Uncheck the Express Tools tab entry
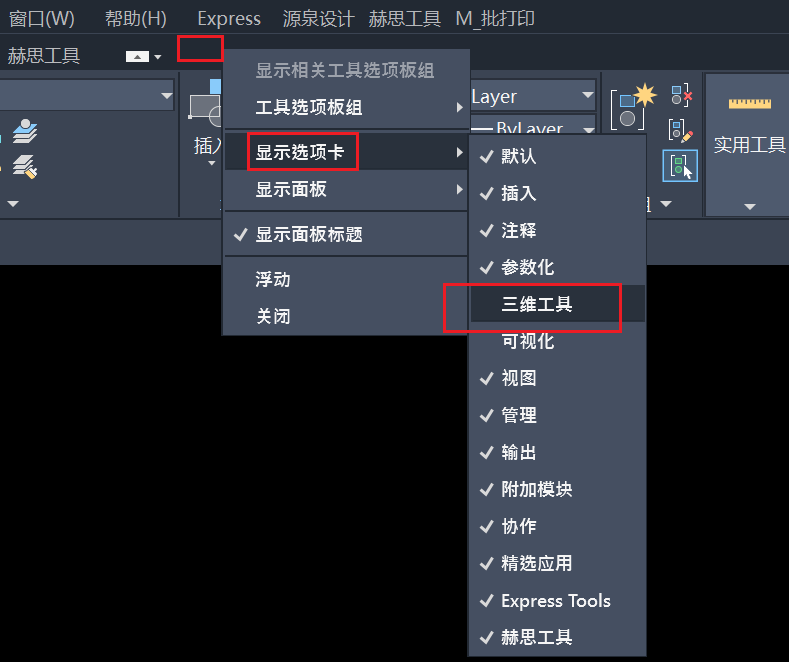 pyautogui.click(x=558, y=601)
